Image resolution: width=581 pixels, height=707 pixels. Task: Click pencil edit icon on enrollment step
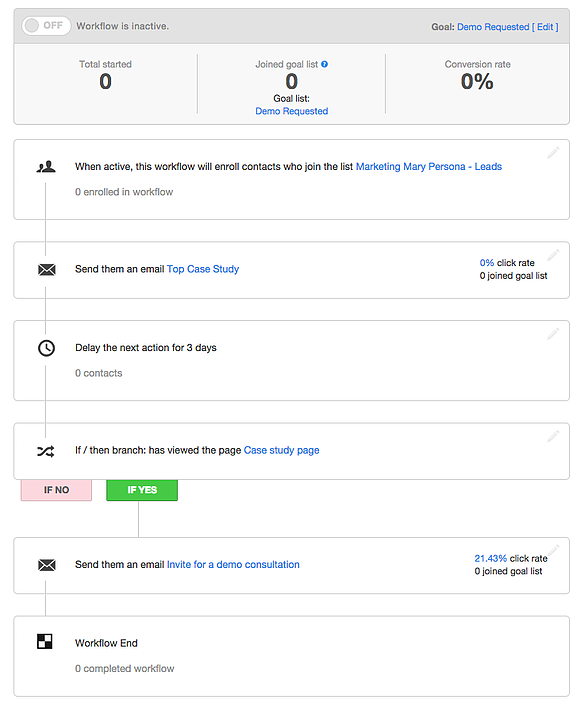[553, 153]
